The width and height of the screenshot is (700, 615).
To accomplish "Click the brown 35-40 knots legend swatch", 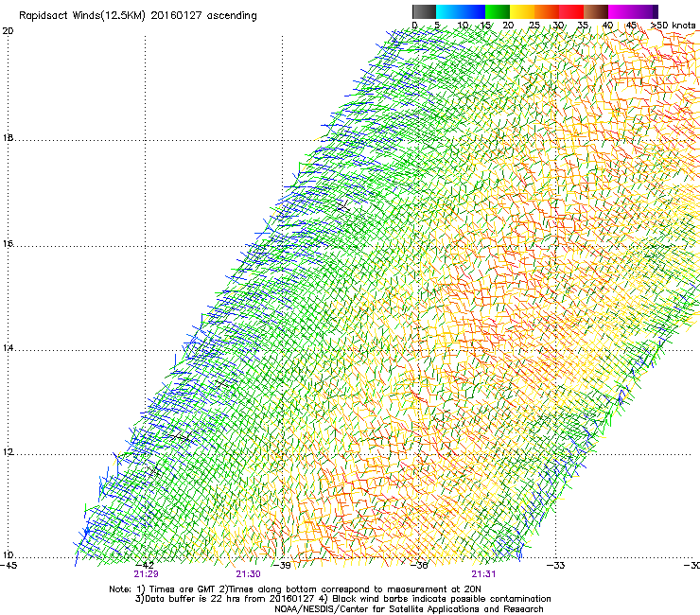I will tap(596, 11).
